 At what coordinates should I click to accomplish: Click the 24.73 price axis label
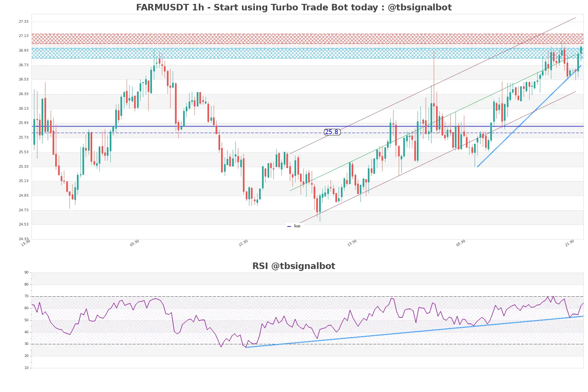point(23,210)
